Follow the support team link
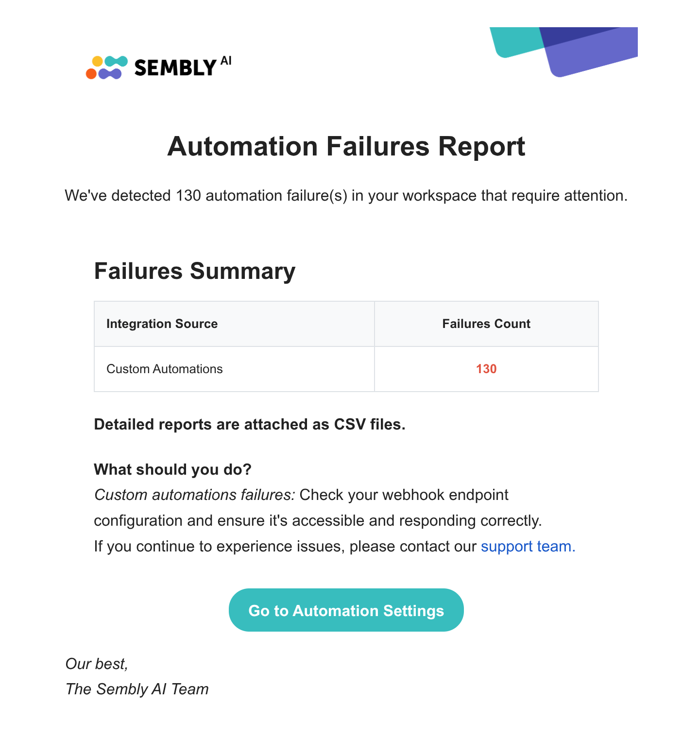 coord(528,546)
